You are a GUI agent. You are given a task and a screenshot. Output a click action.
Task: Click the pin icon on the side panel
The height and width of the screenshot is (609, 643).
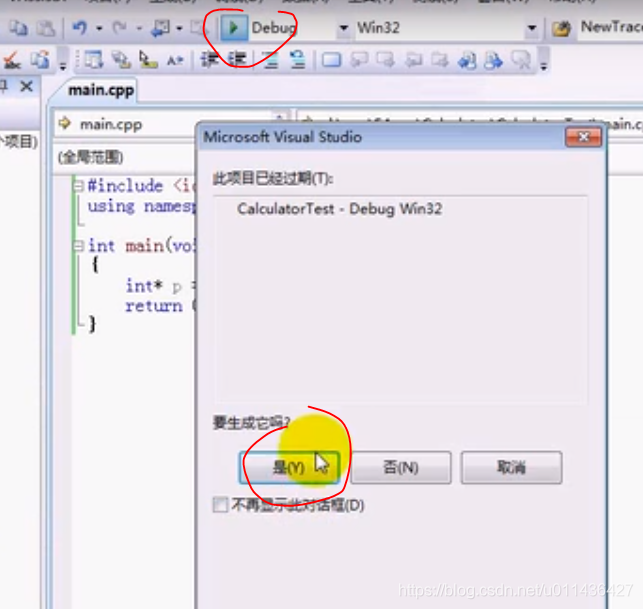[x=4, y=86]
